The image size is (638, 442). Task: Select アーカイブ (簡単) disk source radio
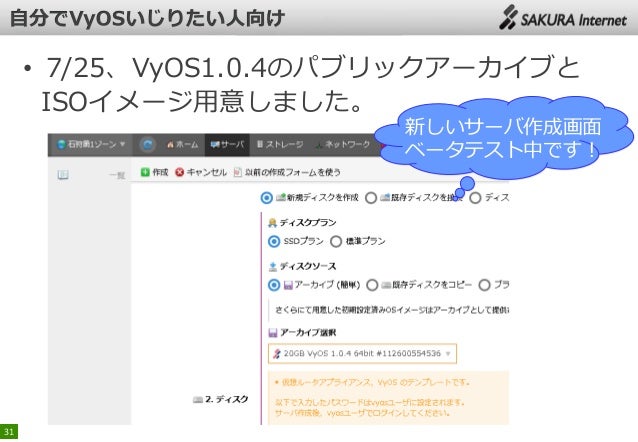tap(274, 285)
